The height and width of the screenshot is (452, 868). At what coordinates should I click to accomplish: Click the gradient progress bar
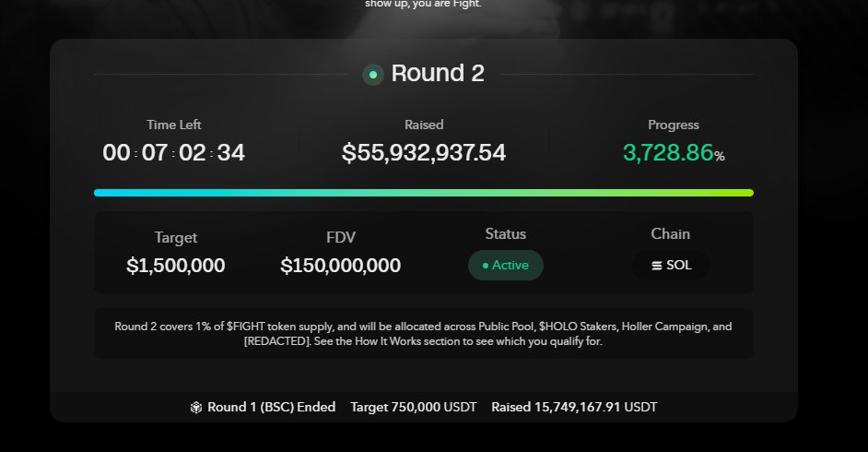[x=424, y=193]
